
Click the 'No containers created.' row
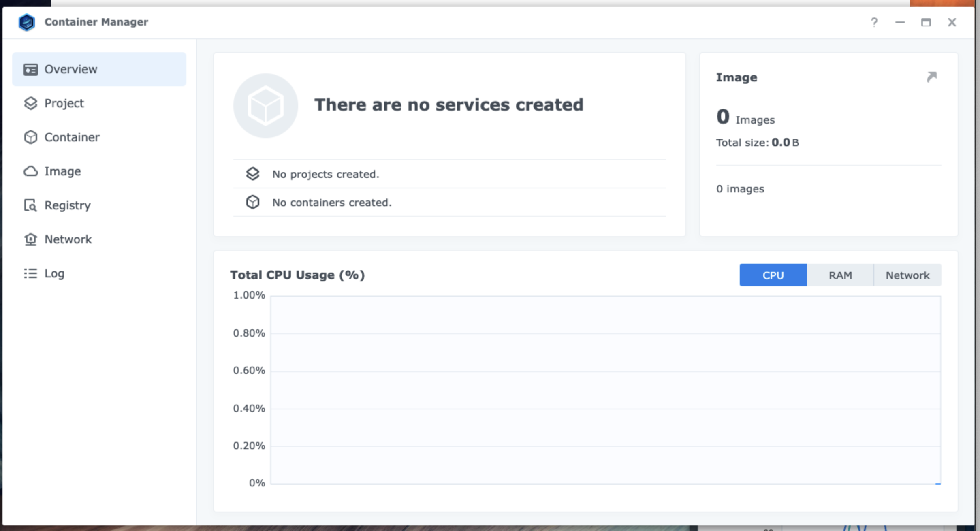(449, 202)
